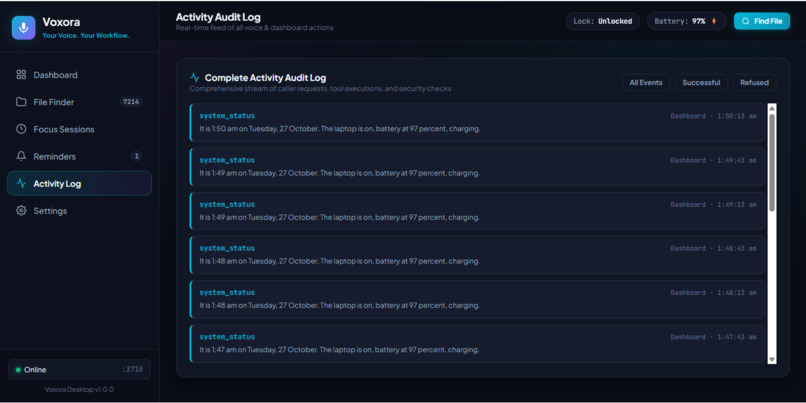806x403 pixels.
Task: Click the 7214 badge next to File Finder
Action: (x=131, y=102)
